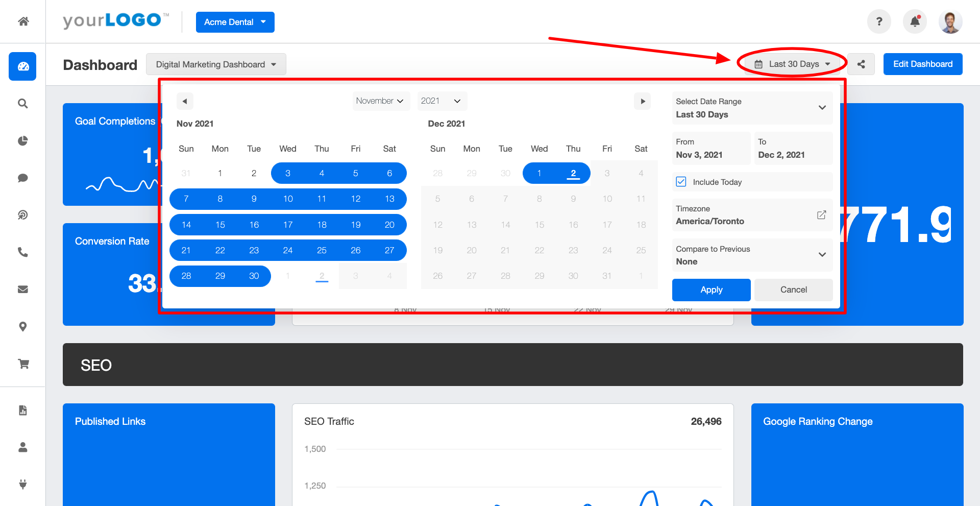Viewport: 980px width, 506px height.
Task: Click the yourLOGO brand logo
Action: tap(115, 21)
